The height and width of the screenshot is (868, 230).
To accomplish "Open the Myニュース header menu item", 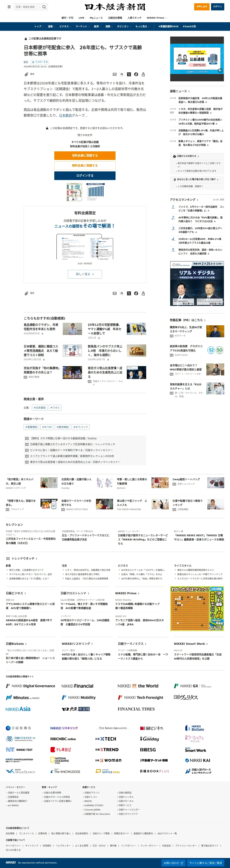I will pos(96,18).
